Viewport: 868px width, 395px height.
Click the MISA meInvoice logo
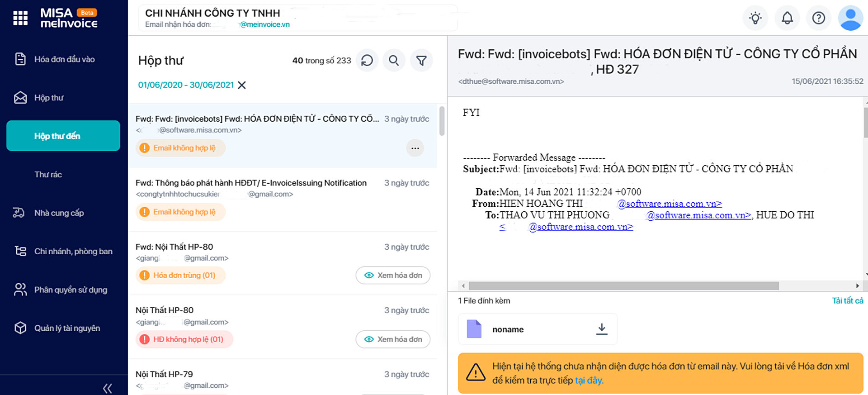(69, 18)
